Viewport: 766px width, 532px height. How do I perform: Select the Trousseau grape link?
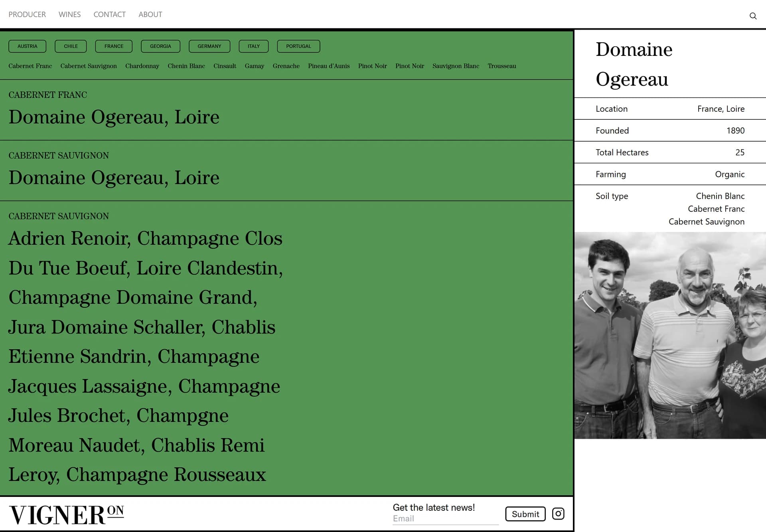point(502,66)
